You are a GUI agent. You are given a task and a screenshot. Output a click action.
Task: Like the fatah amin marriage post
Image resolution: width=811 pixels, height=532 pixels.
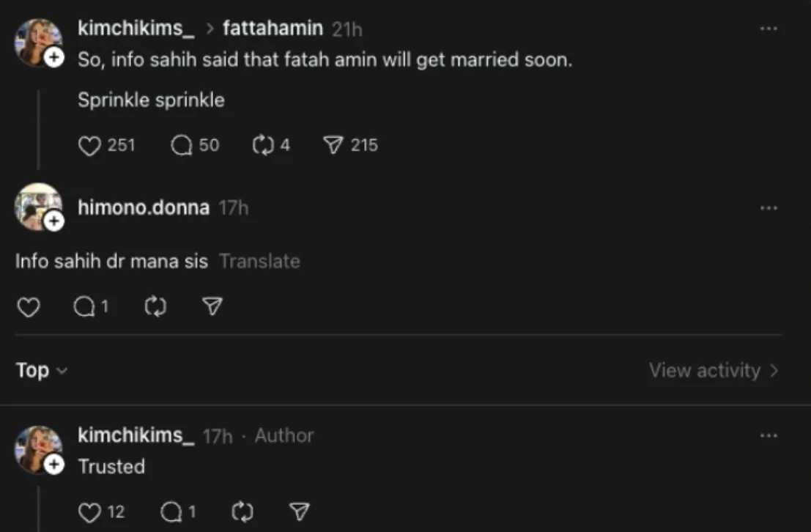pos(89,145)
